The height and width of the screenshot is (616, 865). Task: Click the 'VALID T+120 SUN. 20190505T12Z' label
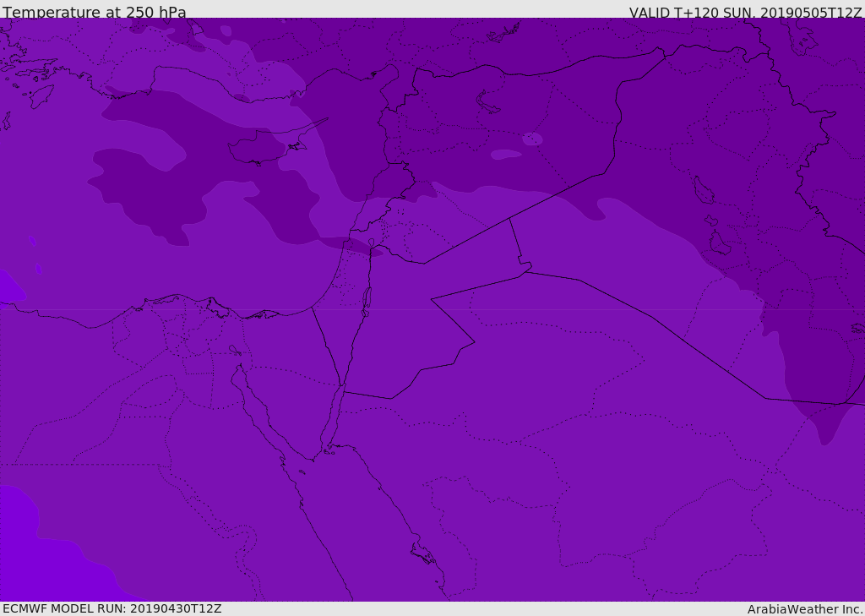click(x=745, y=13)
